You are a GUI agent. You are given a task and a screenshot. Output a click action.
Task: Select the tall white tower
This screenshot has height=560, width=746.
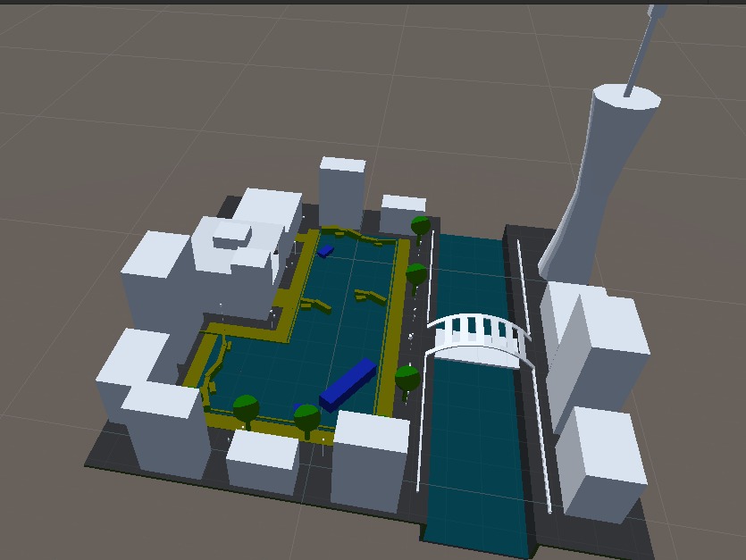coord(599,161)
